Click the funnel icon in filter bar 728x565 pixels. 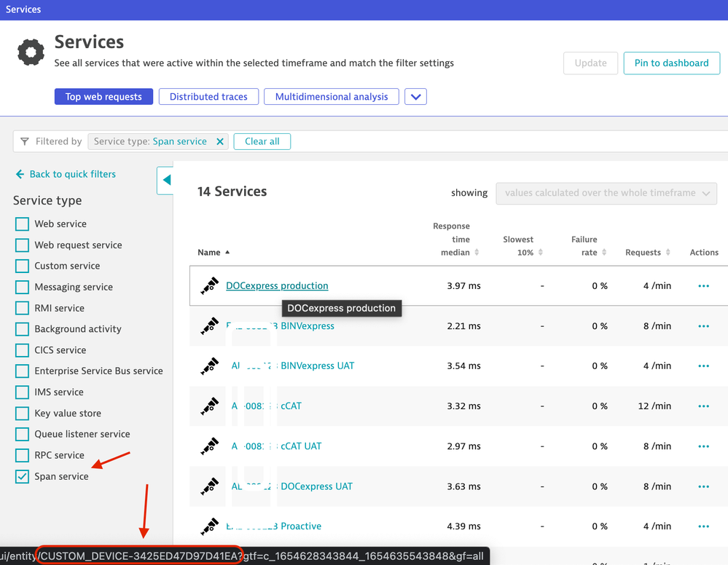[x=25, y=141]
